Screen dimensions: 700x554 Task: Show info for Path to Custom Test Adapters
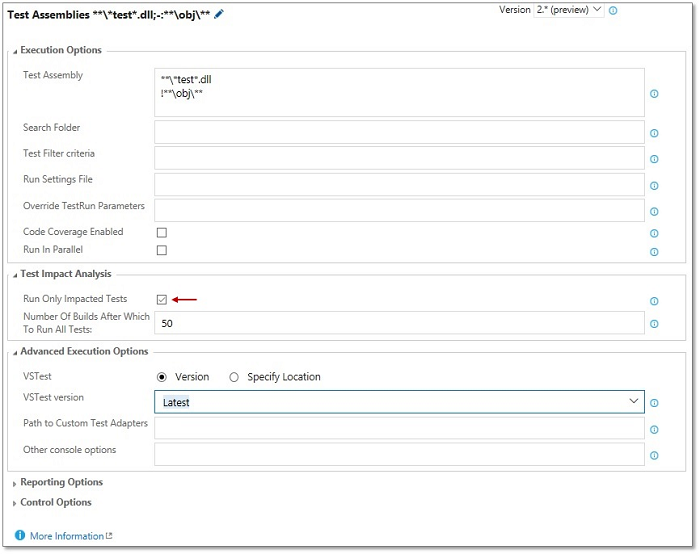click(654, 430)
